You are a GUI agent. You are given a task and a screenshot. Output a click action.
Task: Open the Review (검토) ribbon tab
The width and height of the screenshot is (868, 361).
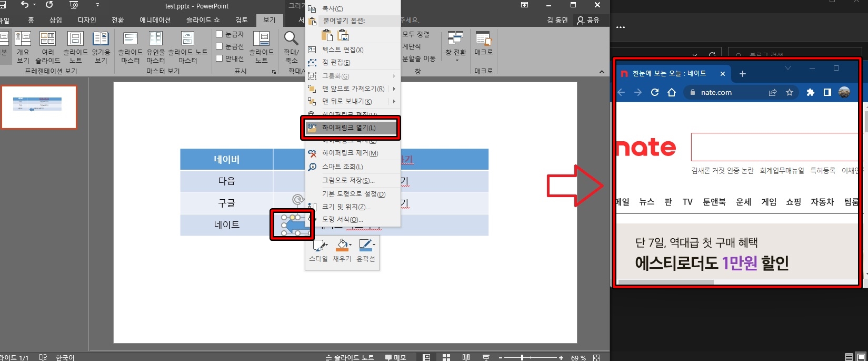tap(242, 20)
